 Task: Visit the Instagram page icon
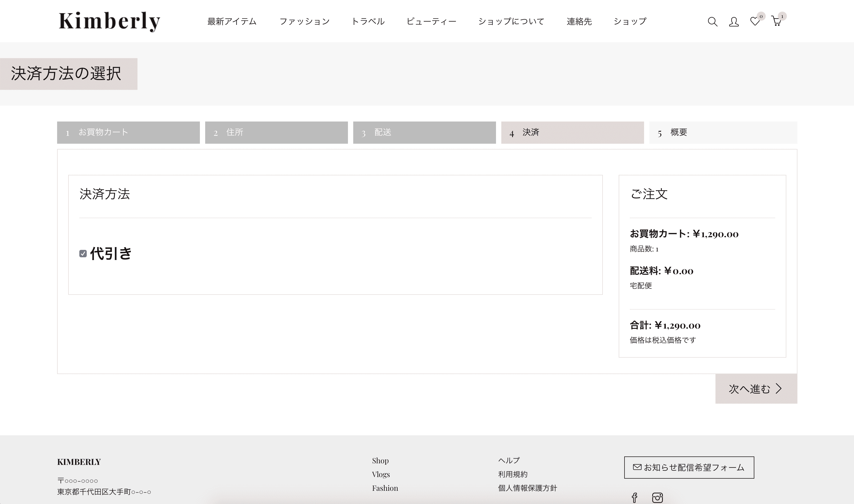pos(657,498)
